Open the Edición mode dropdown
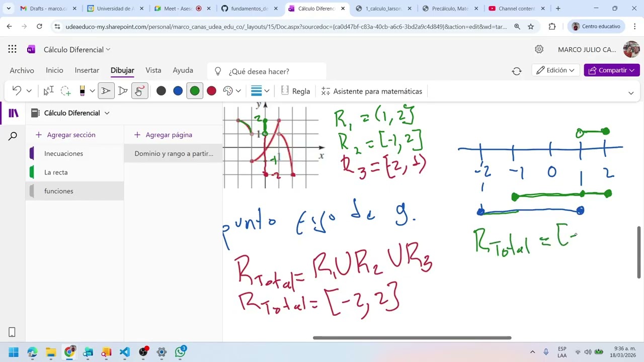The image size is (644, 362). (x=555, y=70)
